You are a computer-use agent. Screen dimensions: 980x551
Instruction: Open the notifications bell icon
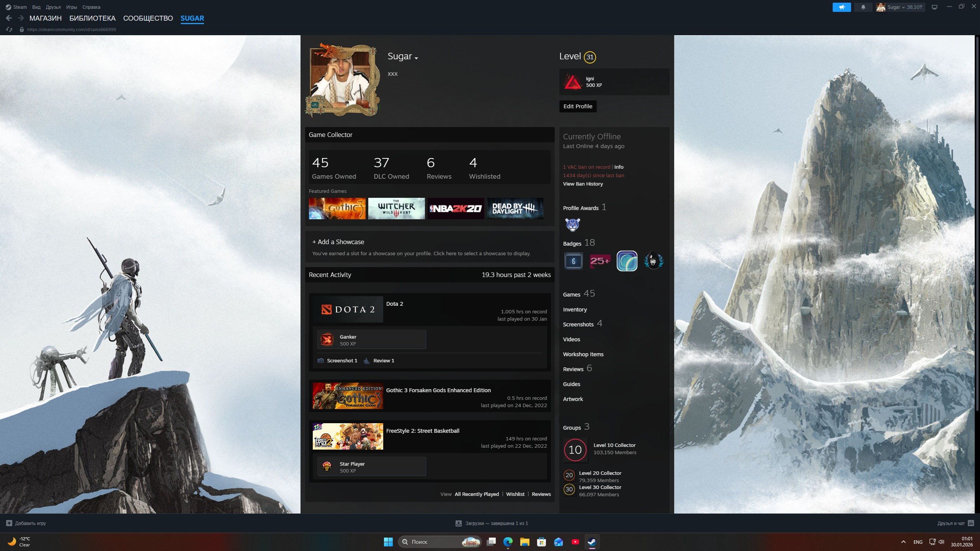point(863,7)
